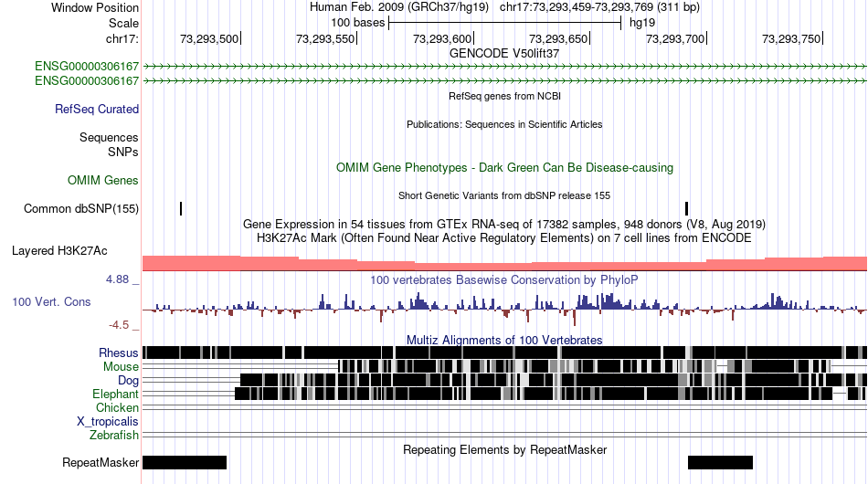Click the SNPs track label
This screenshot has height=484, width=868.
123,152
